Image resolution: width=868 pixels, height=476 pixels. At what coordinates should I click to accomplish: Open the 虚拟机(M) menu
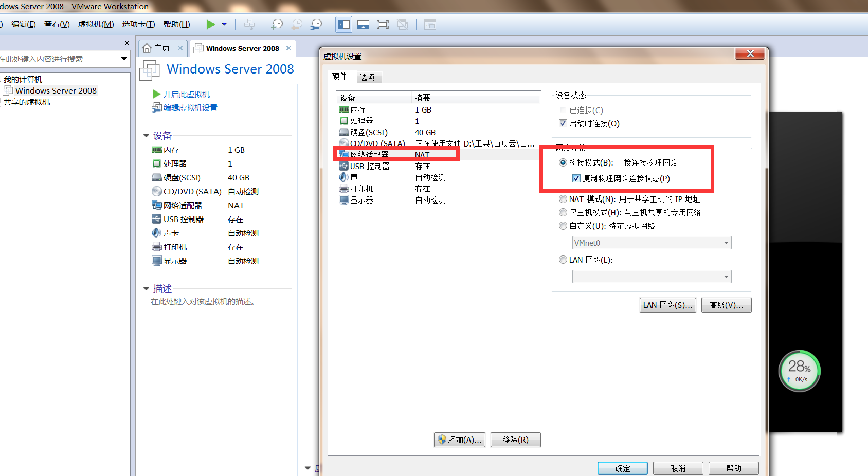click(x=96, y=24)
